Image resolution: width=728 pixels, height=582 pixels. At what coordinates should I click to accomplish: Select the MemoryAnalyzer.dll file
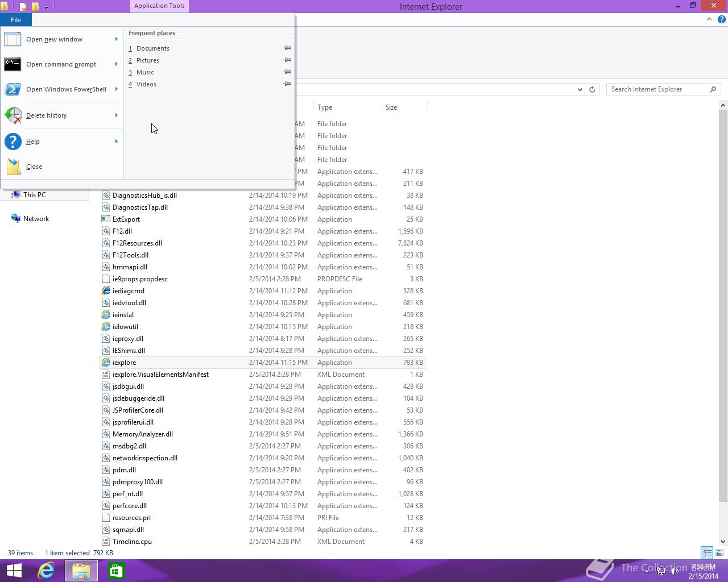143,434
